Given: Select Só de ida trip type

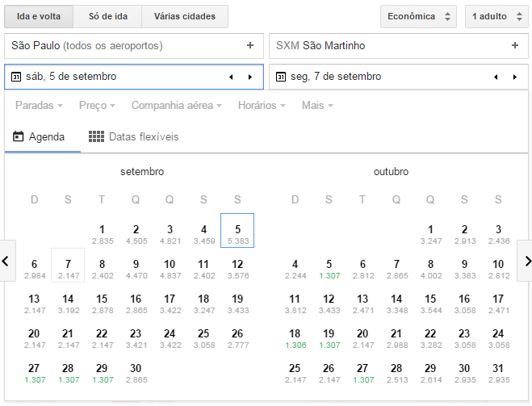Looking at the screenshot, I should [x=107, y=16].
